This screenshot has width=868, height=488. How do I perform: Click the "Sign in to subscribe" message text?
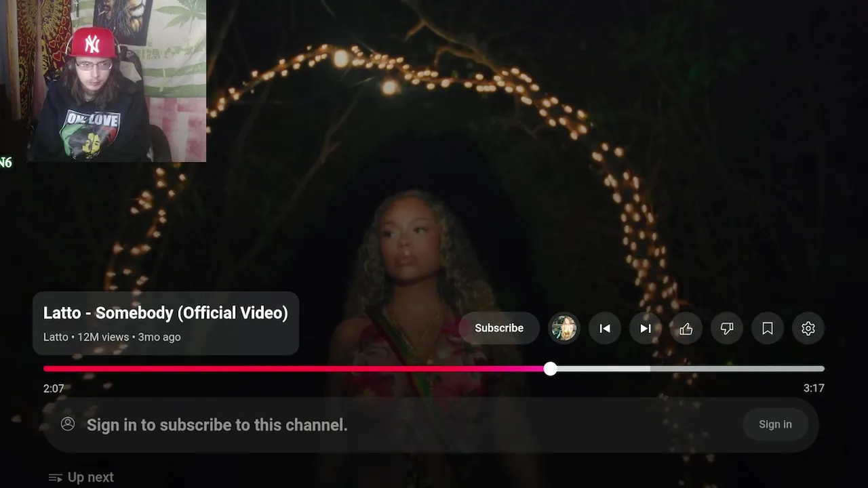[217, 425]
